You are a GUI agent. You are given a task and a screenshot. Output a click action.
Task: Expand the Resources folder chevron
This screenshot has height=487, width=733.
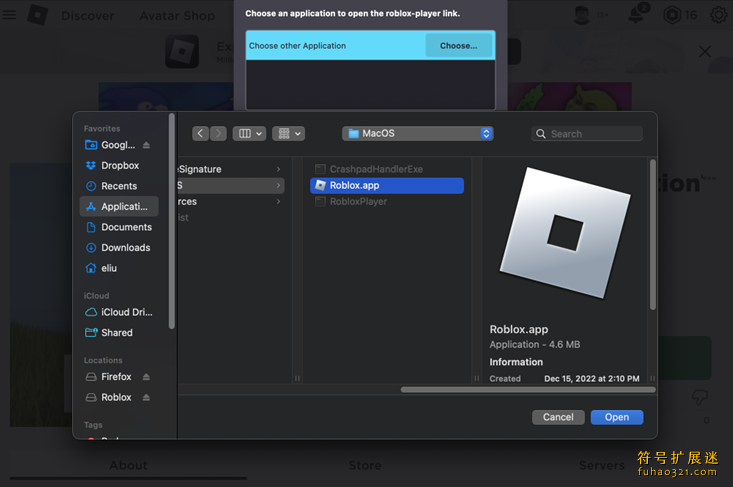point(278,201)
